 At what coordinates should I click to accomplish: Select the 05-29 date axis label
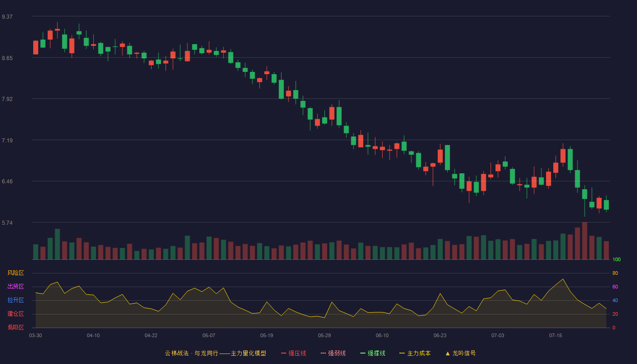324,335
